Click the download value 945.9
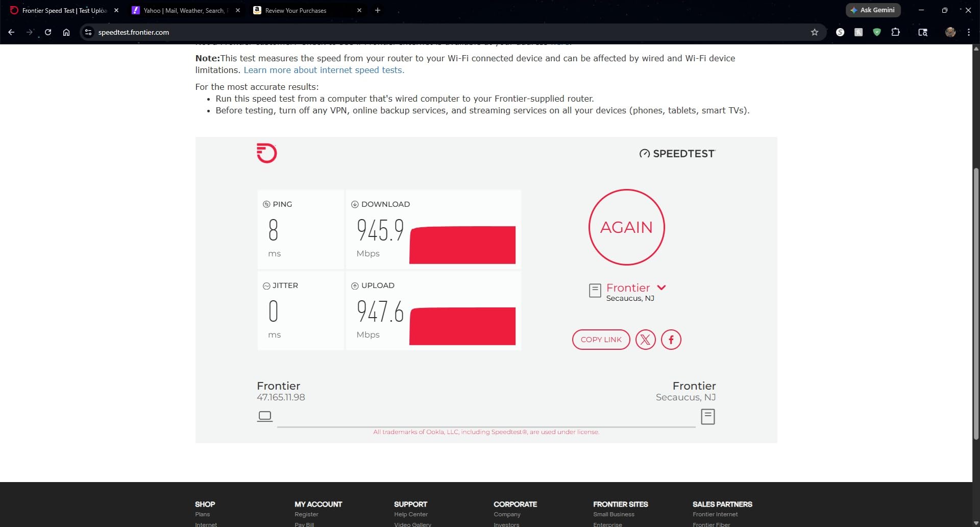The image size is (980, 527). (x=380, y=230)
